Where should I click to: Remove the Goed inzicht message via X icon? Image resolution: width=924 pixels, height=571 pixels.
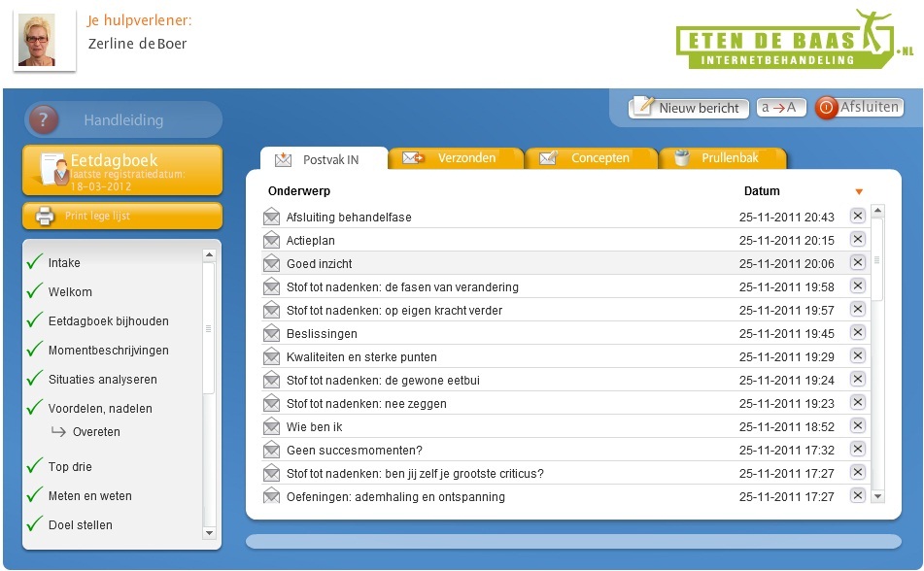coord(857,262)
